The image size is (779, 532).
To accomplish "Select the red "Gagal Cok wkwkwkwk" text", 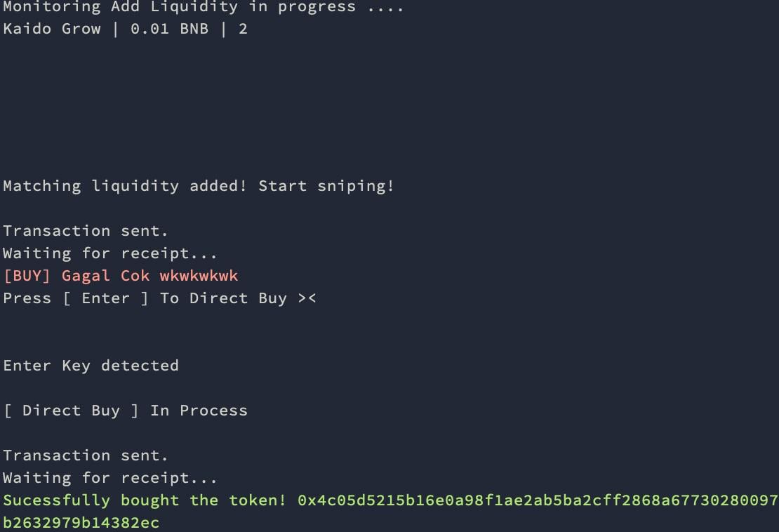I will (x=150, y=276).
